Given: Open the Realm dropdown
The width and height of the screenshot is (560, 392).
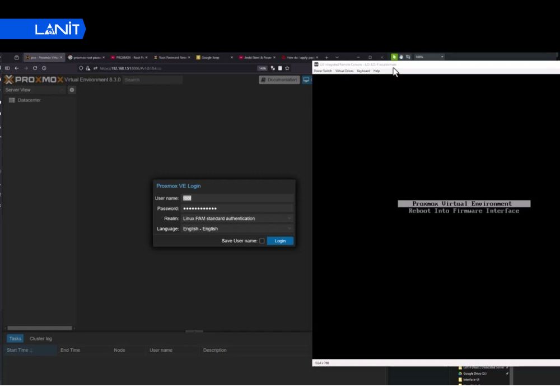Looking at the screenshot, I should tap(237, 218).
